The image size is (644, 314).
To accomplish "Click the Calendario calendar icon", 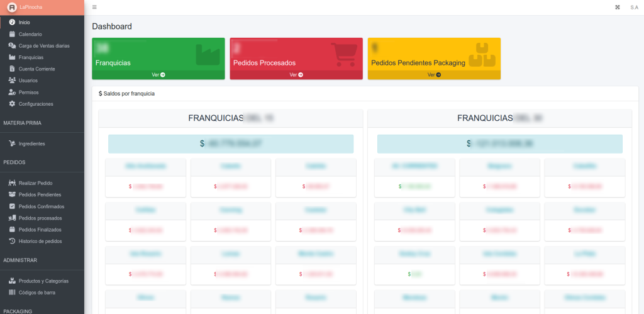I will 12,34.
